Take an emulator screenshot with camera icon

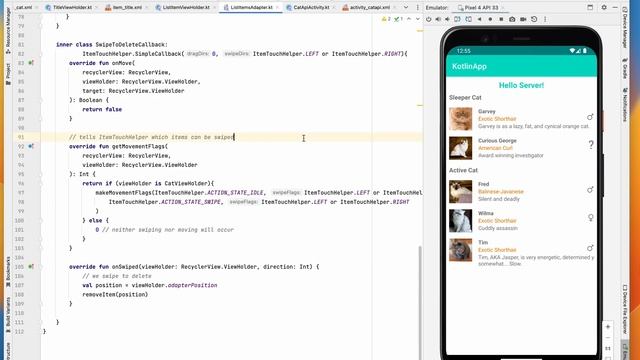[512, 19]
